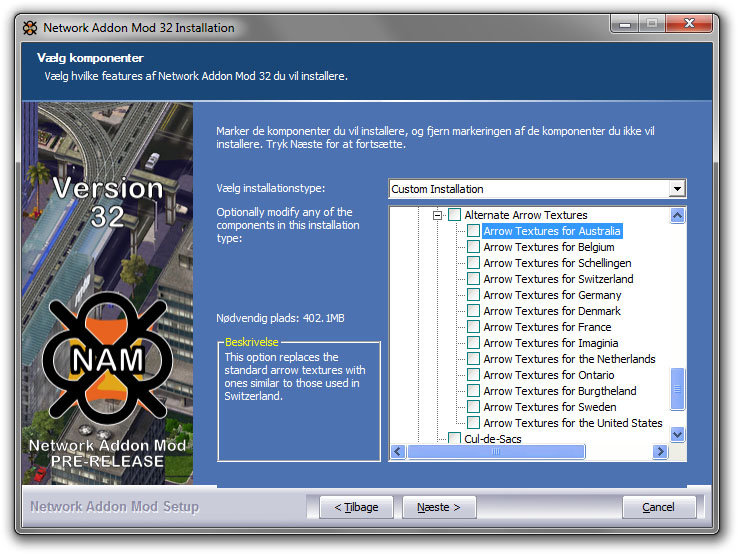738x554 pixels.
Task: Click the horizontal scrollbar thumb
Action: 496,451
